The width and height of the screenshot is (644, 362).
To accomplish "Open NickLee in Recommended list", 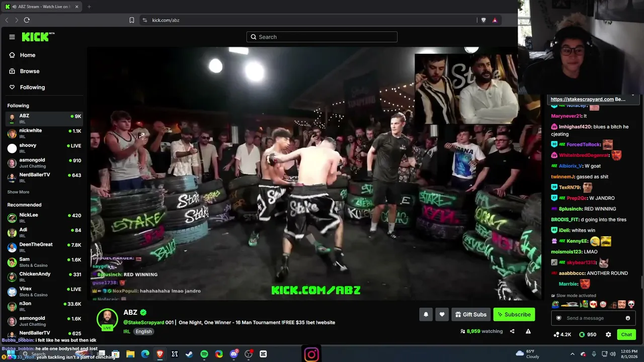I will pyautogui.click(x=44, y=218).
